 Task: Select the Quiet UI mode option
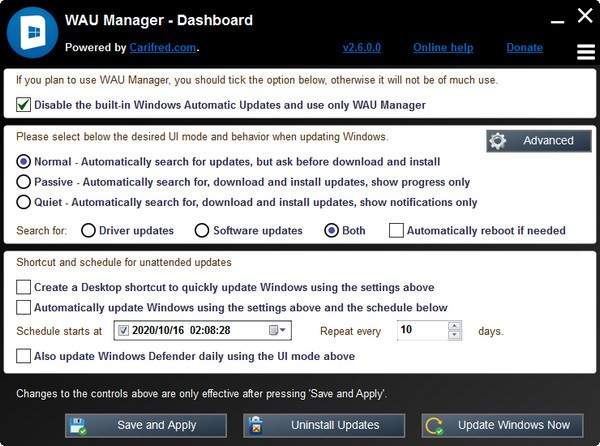point(24,201)
